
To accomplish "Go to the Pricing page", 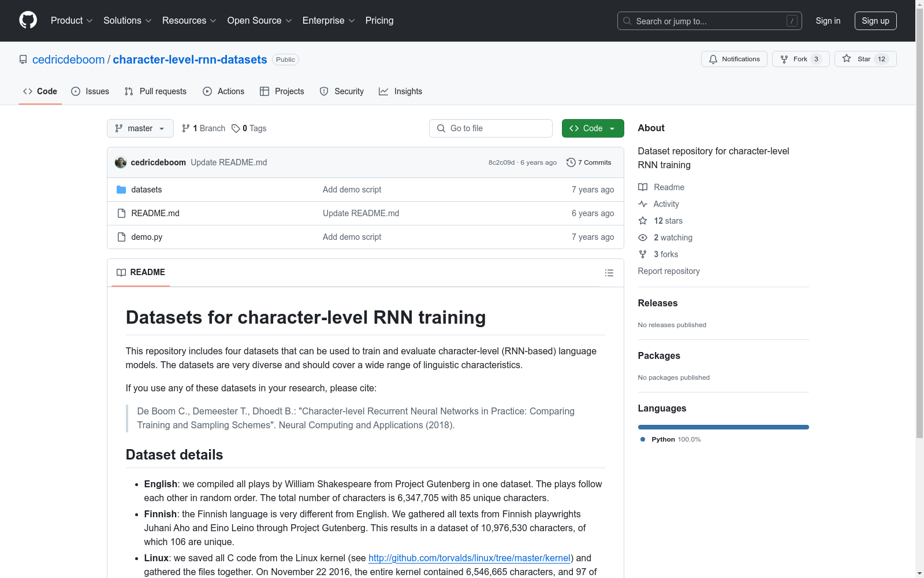I will [x=379, y=20].
